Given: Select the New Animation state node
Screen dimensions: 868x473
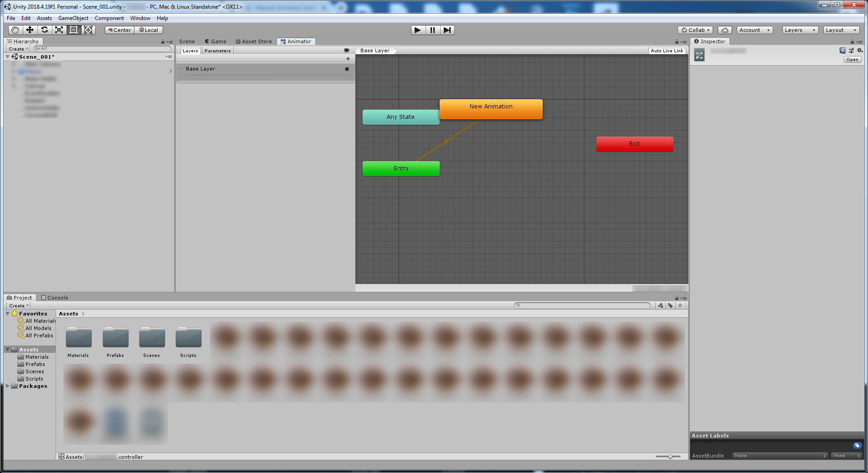Looking at the screenshot, I should [491, 109].
